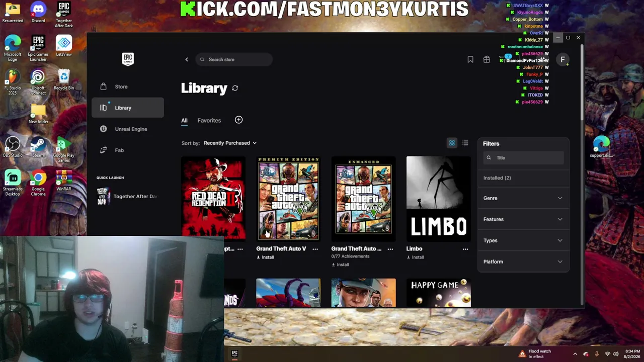Switch library to grid view

pyautogui.click(x=452, y=143)
